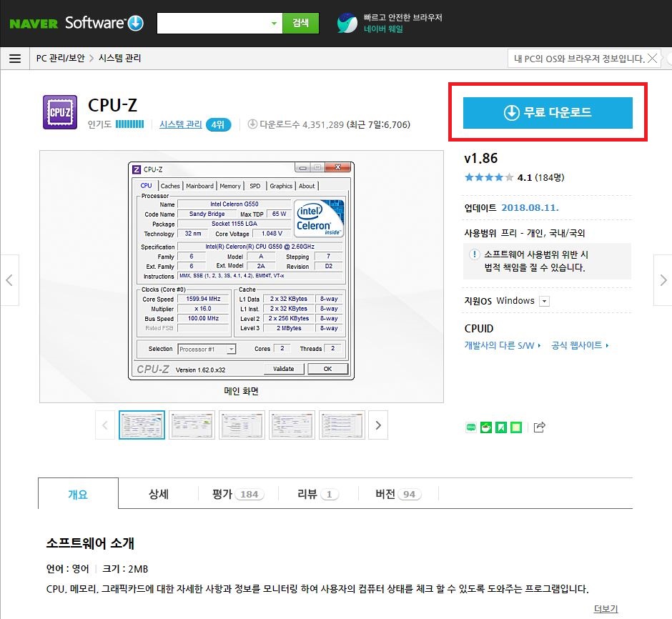
Task: Click the Naver Whale browser icon
Action: coord(347,23)
